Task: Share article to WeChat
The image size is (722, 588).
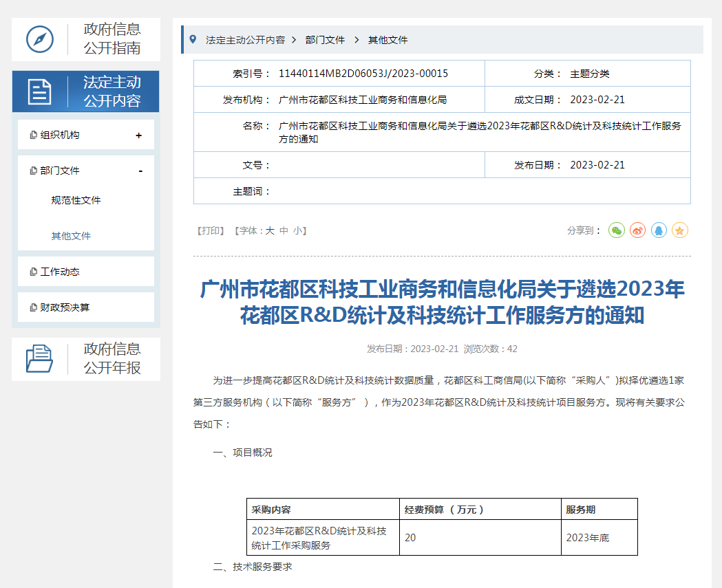Action: tap(617, 231)
